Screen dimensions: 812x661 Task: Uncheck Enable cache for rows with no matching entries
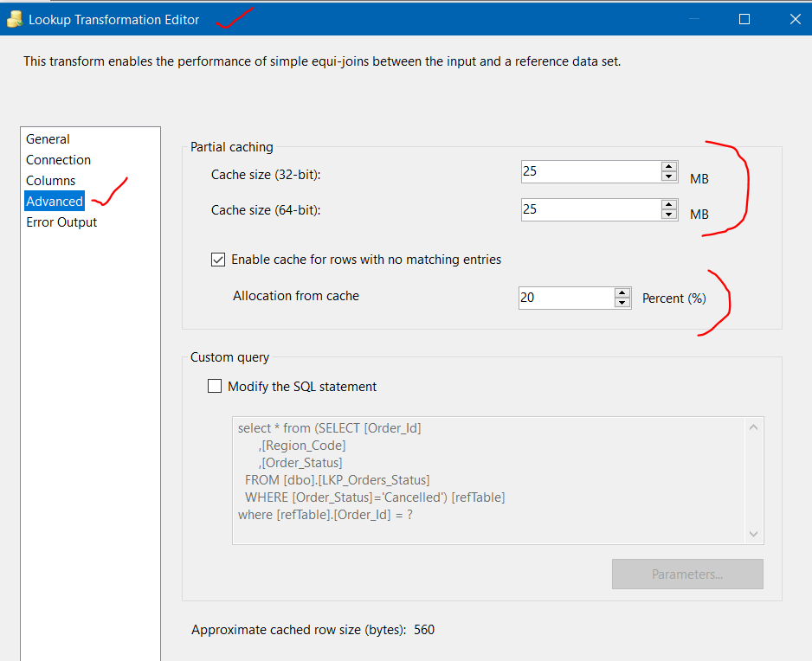pos(218,260)
